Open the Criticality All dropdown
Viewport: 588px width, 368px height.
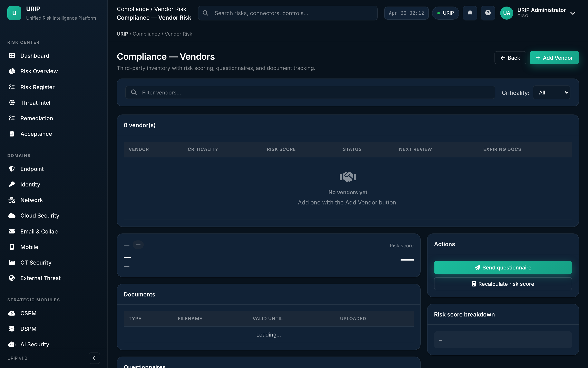click(551, 92)
